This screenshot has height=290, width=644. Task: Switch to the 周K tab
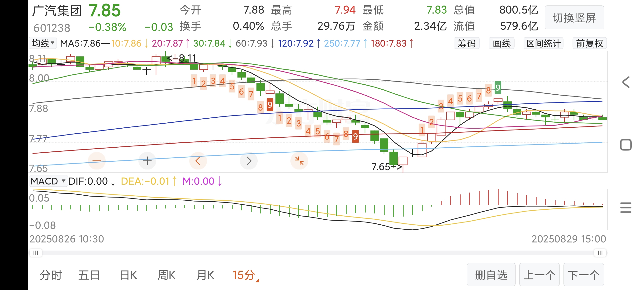pyautogui.click(x=166, y=275)
